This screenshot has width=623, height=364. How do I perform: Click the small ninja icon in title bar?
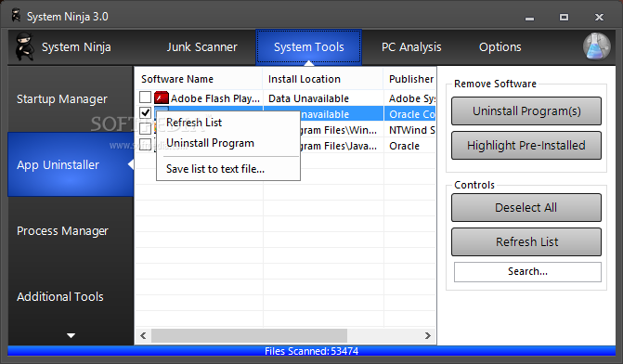click(17, 16)
